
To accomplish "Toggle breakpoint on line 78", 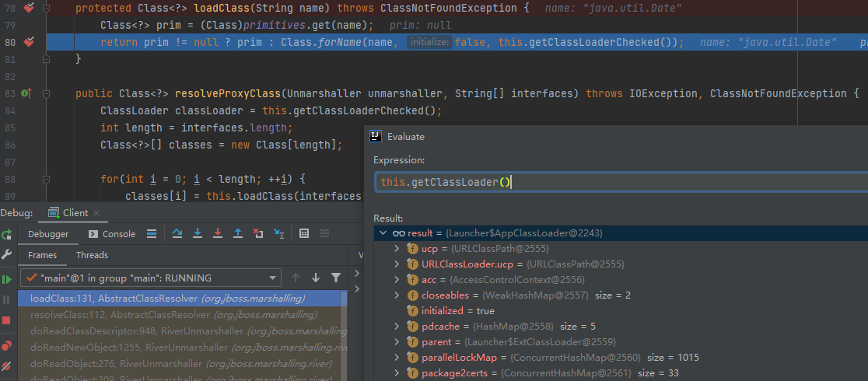I will pos(29,8).
